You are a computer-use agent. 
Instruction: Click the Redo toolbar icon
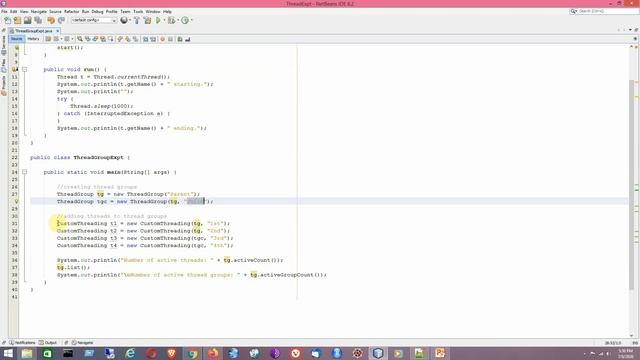click(61, 20)
